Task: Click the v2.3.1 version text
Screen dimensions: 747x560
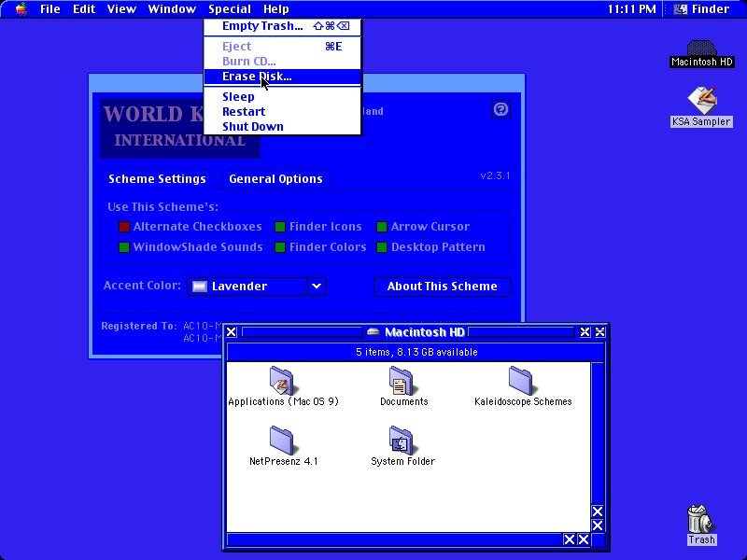Action: 496,175
